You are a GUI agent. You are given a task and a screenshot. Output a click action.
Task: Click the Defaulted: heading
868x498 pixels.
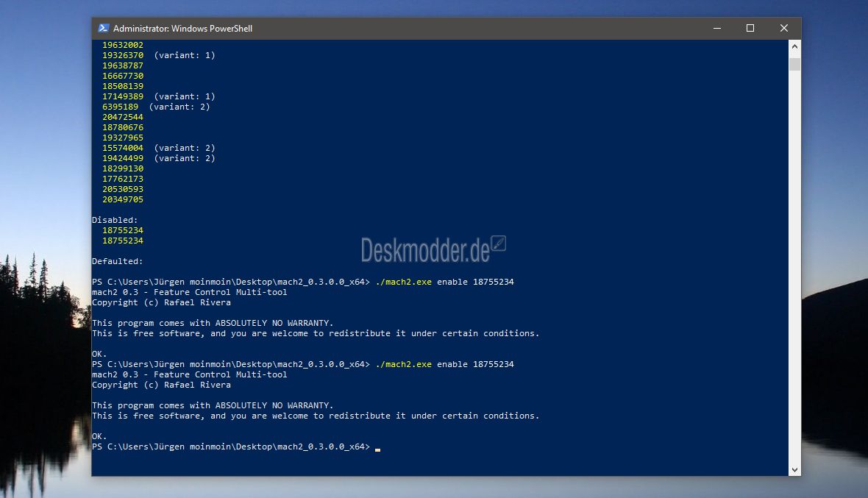[x=118, y=261]
